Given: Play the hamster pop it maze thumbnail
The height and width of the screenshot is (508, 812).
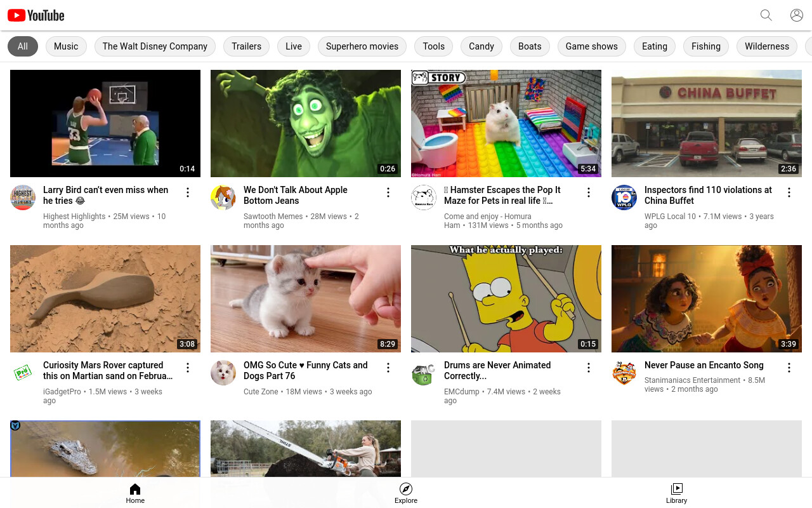Looking at the screenshot, I should coord(506,123).
